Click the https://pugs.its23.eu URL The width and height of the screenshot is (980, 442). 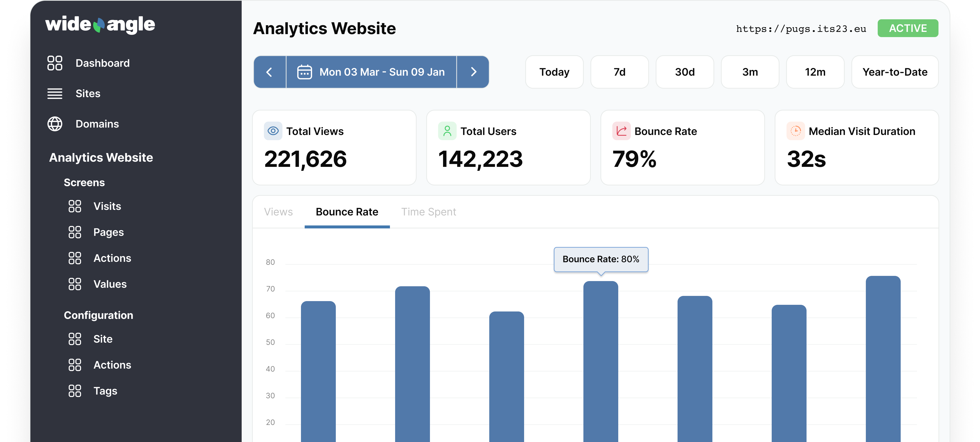(x=801, y=29)
